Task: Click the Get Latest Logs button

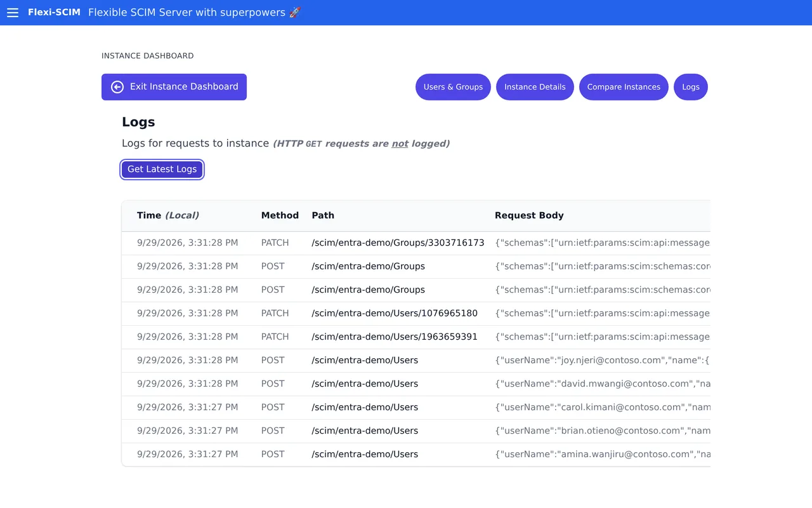Action: click(x=162, y=170)
